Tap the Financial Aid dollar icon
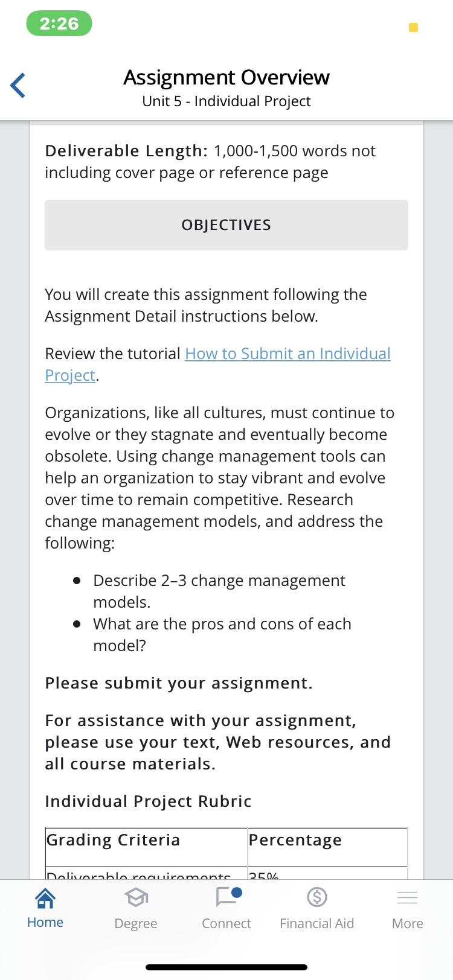This screenshot has height=980, width=453. click(x=317, y=897)
